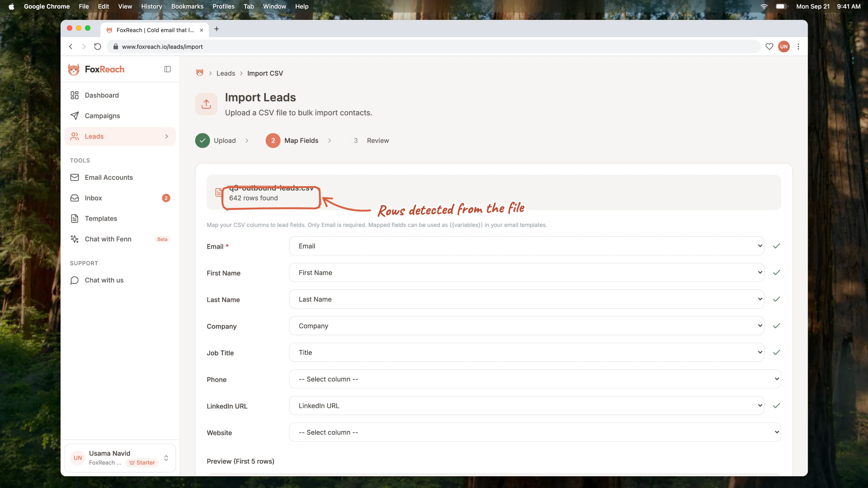The width and height of the screenshot is (868, 488).
Task: Click the heart bookmark icon in toolbar
Action: (769, 46)
